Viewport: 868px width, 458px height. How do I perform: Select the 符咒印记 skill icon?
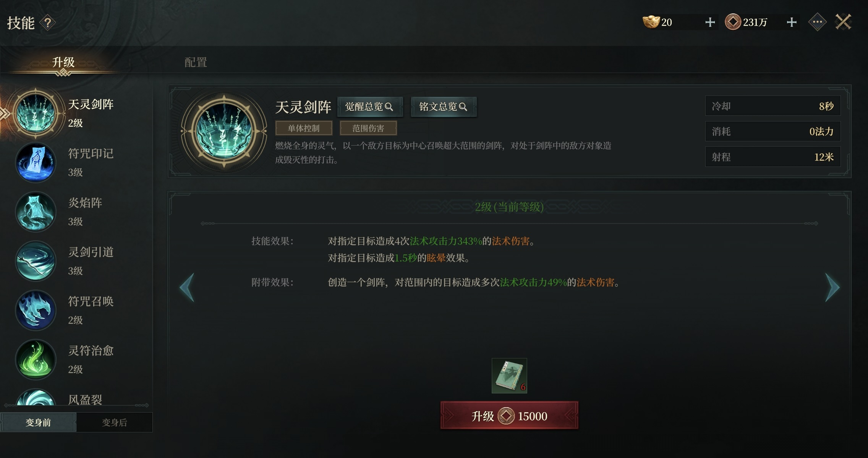click(x=36, y=162)
